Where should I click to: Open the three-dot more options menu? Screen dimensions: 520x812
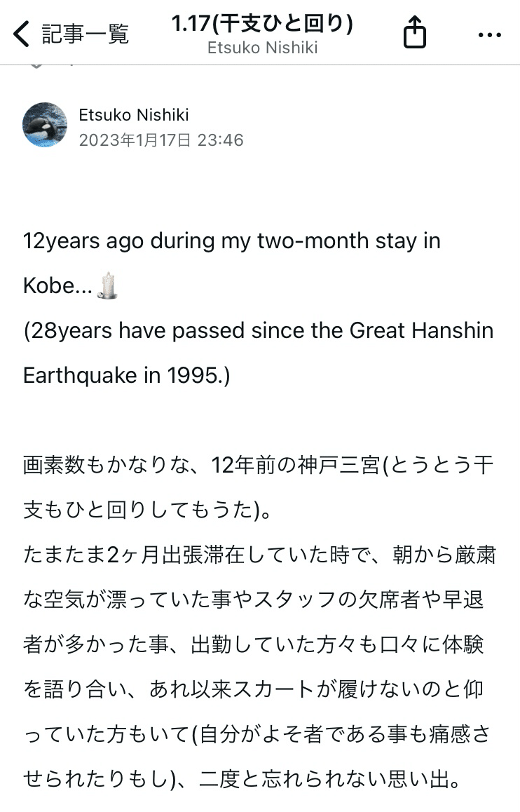click(489, 34)
